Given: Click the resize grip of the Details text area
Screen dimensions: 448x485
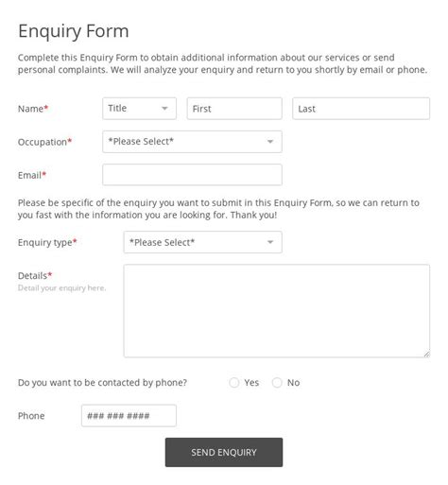Looking at the screenshot, I should coord(426,354).
